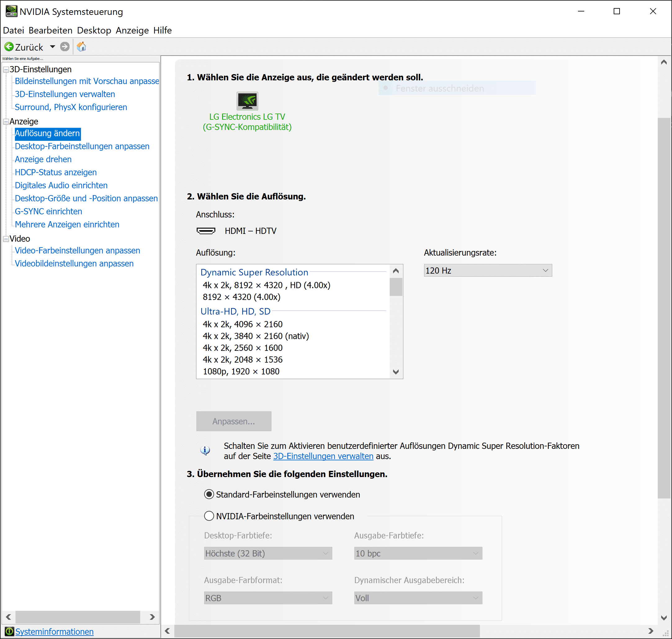Open the Hilfe menu

click(x=162, y=30)
